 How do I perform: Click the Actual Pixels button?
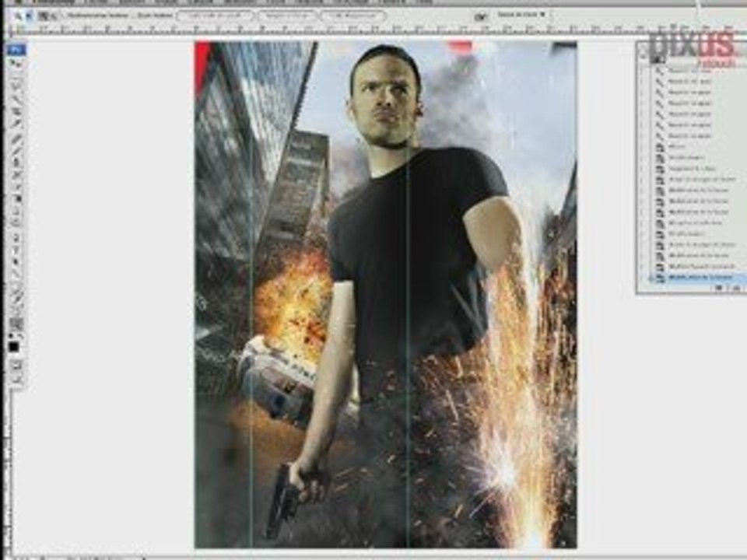215,16
